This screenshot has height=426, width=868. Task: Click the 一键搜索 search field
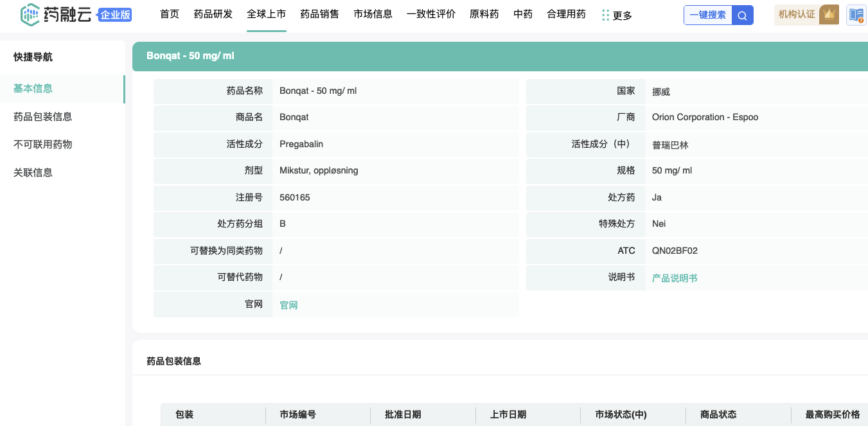coord(708,15)
